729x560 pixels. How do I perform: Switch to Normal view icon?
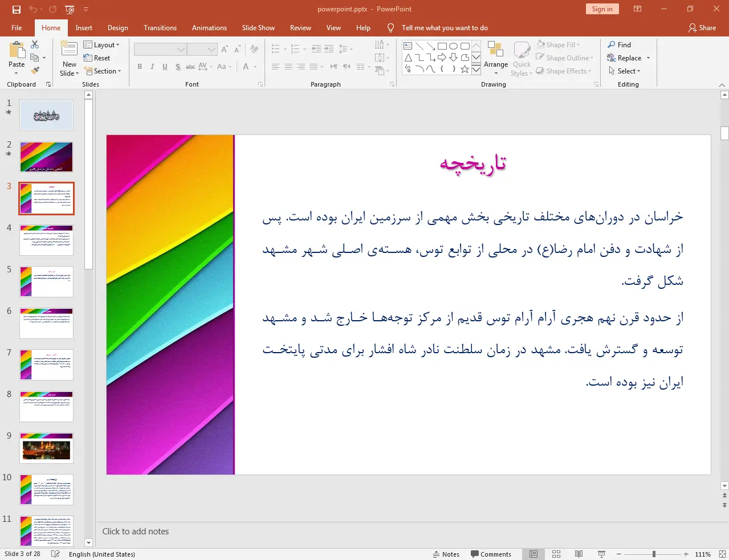(x=533, y=554)
